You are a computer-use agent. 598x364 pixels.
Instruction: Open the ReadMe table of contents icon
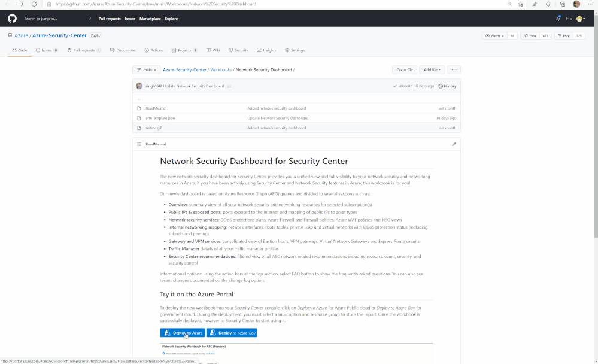click(139, 144)
